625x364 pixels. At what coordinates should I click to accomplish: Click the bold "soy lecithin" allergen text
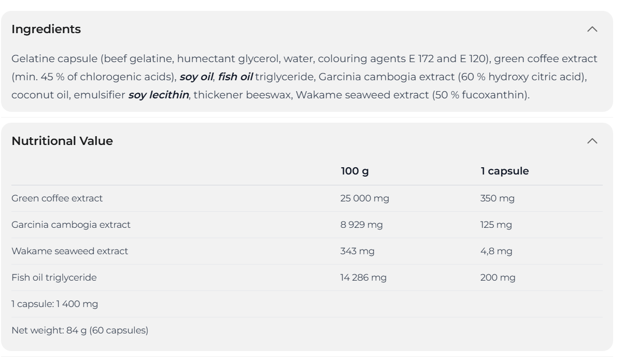pyautogui.click(x=158, y=95)
